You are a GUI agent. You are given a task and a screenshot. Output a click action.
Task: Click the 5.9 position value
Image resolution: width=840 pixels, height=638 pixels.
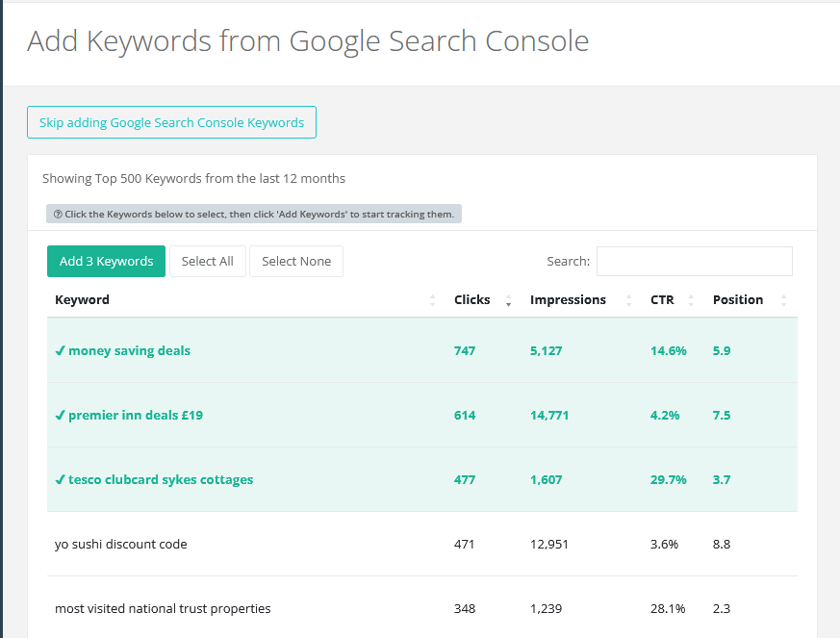(x=722, y=351)
